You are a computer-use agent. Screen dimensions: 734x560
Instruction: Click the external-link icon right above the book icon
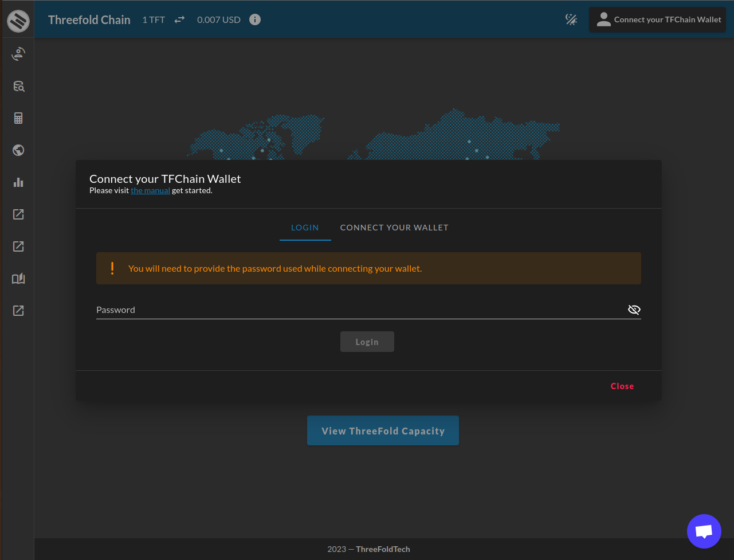click(18, 246)
